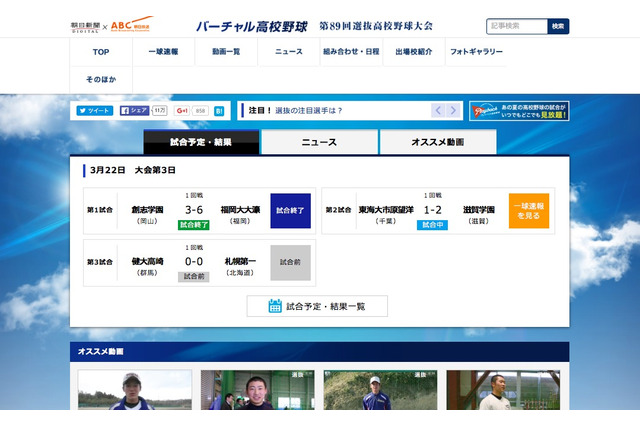Switch to the ニュース content tab
This screenshot has height=426, width=640.
(x=319, y=142)
